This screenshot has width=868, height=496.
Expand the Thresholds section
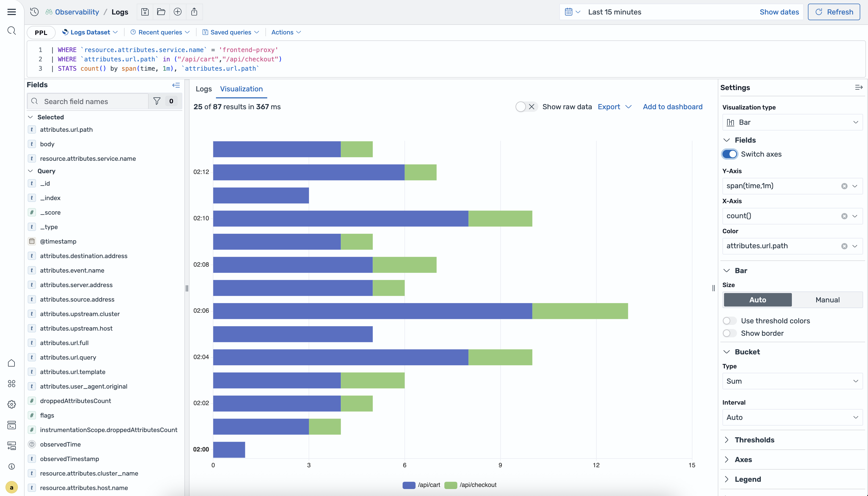[x=754, y=440]
